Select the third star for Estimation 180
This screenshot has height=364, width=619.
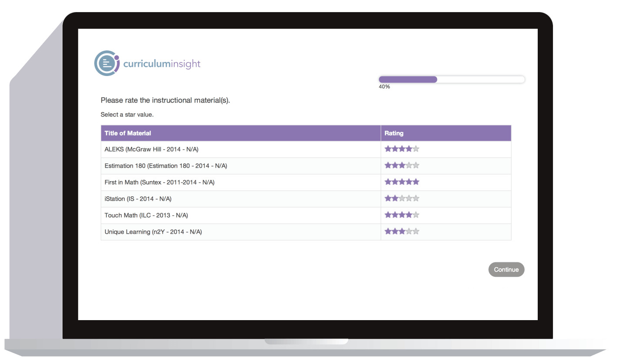[x=402, y=165]
